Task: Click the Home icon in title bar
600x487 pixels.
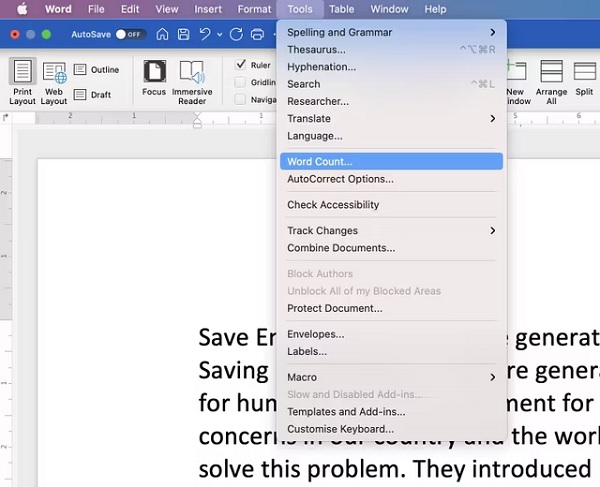Action: [x=162, y=34]
